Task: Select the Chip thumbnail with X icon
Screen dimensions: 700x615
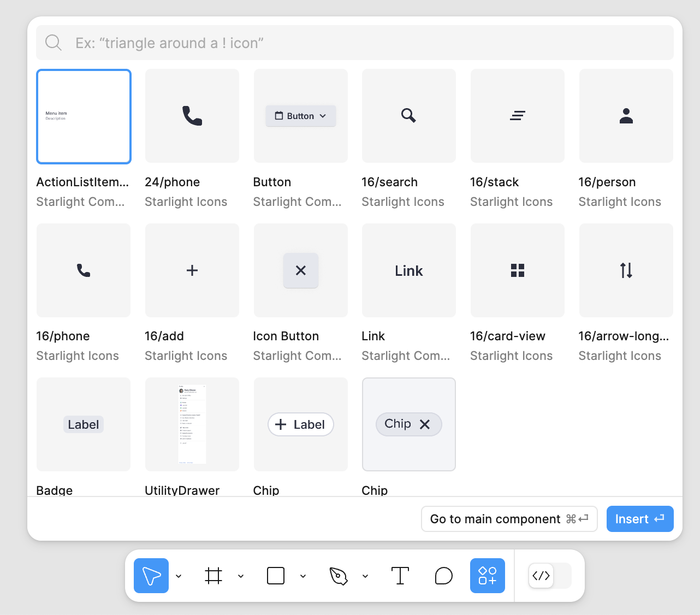Action: 409,424
